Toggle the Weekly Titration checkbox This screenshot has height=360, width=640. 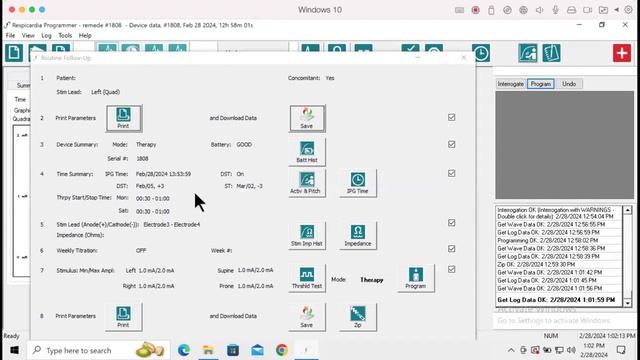(x=451, y=249)
